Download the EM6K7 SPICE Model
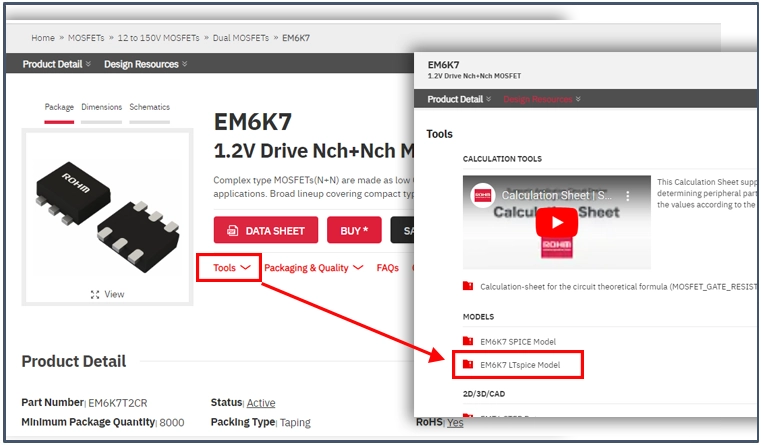Image resolution: width=761 pixels, height=445 pixels. pyautogui.click(x=518, y=342)
